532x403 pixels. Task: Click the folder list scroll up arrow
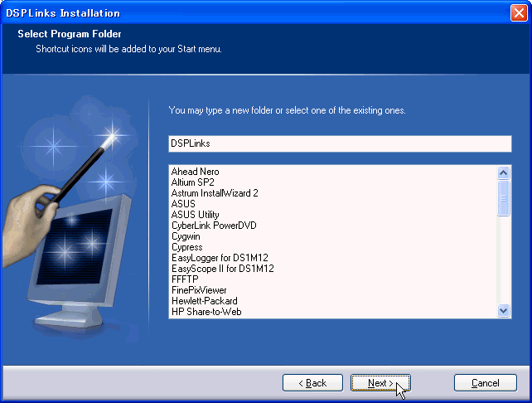click(x=504, y=172)
